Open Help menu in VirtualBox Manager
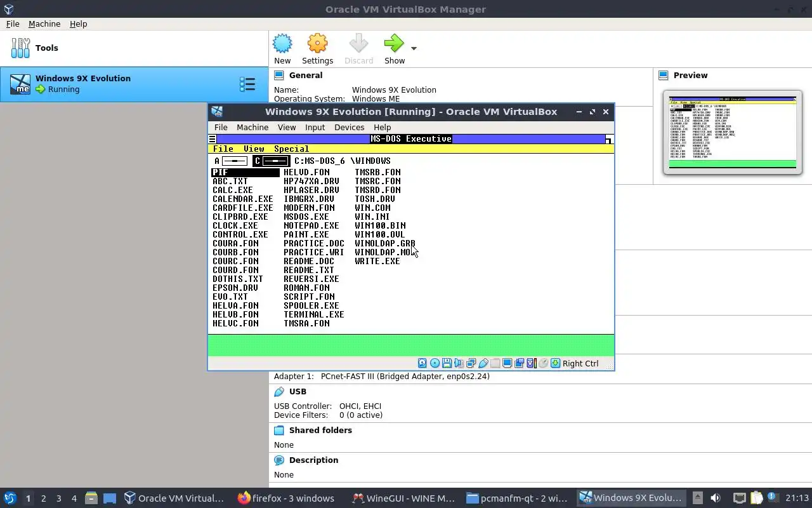Screen dimensions: 812x508 click(78, 23)
